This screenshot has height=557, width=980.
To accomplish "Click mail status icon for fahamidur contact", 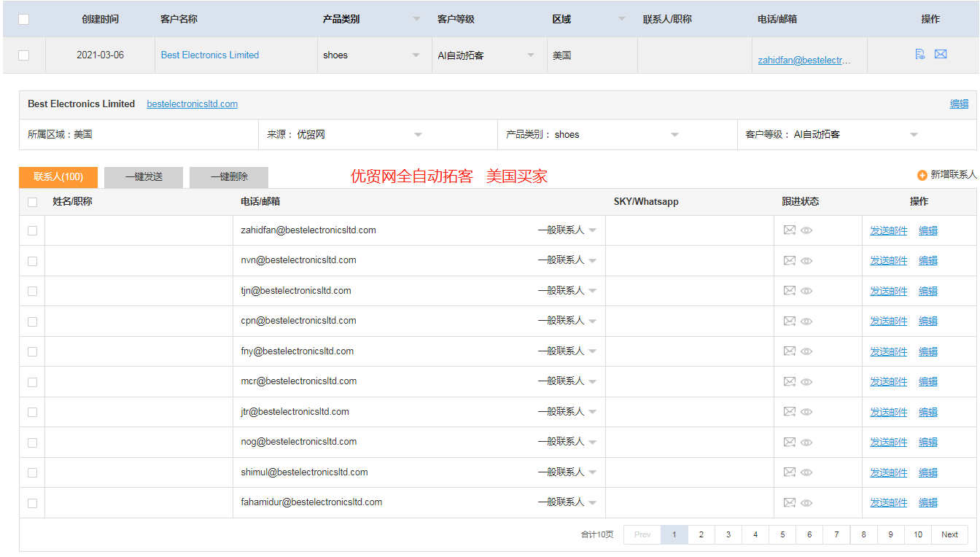I will click(x=790, y=502).
